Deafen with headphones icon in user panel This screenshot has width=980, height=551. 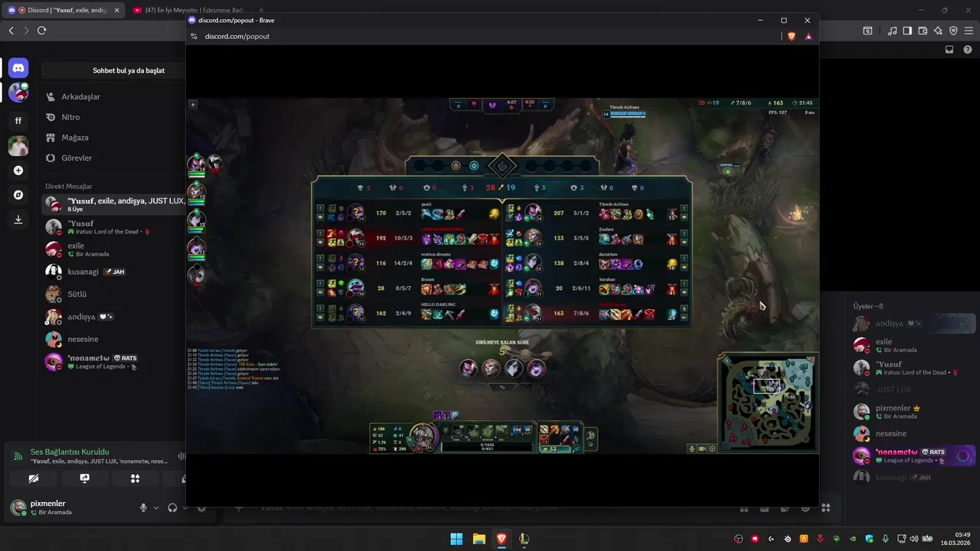(172, 507)
